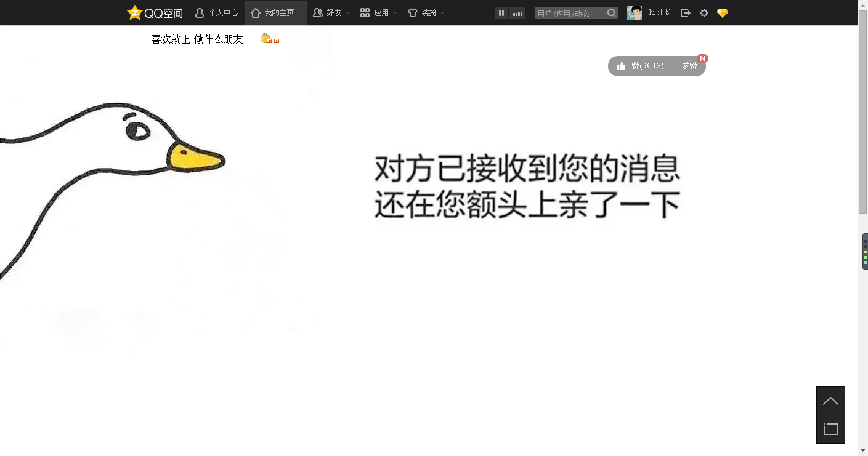The image size is (868, 456).
Task: Pause the background music player
Action: [501, 13]
